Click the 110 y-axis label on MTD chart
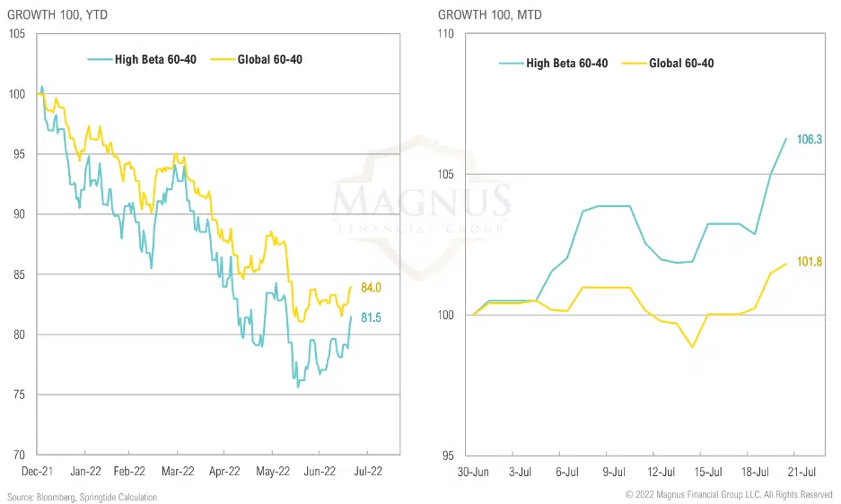The image size is (841, 504). [x=447, y=34]
